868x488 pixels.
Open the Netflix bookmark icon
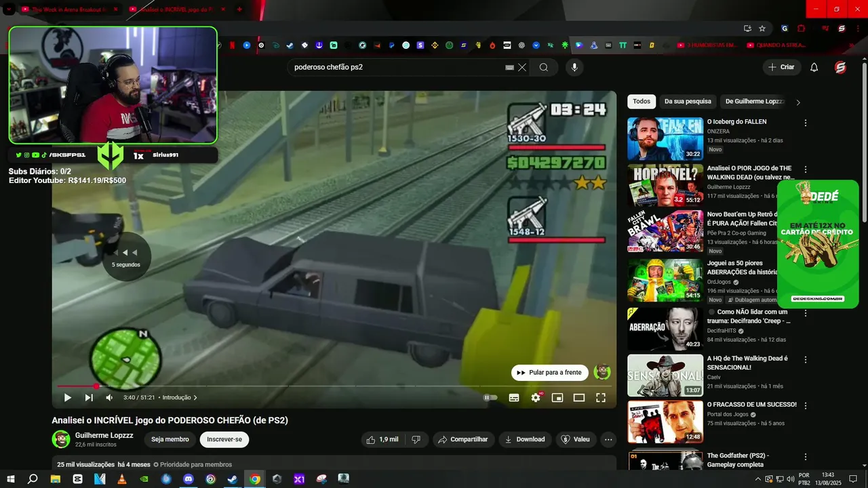click(232, 45)
